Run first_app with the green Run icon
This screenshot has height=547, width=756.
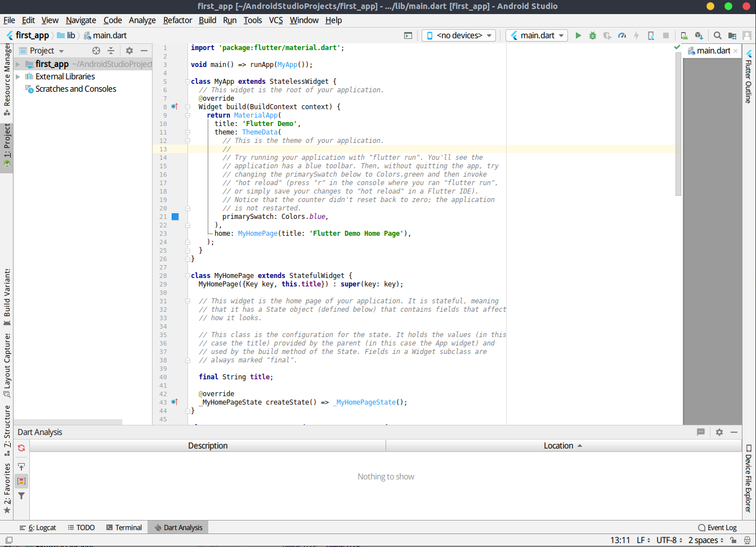(x=579, y=35)
